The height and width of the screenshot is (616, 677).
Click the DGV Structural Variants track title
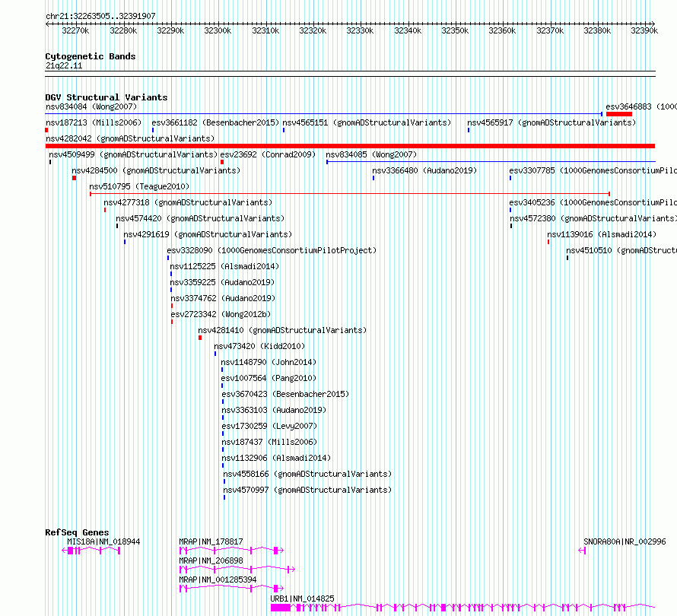[x=106, y=97]
